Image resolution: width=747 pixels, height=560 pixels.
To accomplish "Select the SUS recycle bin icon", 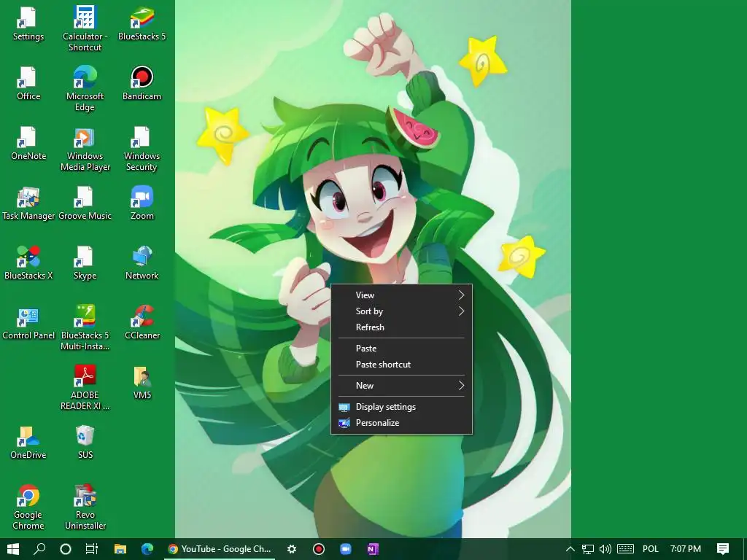I will pos(85,443).
